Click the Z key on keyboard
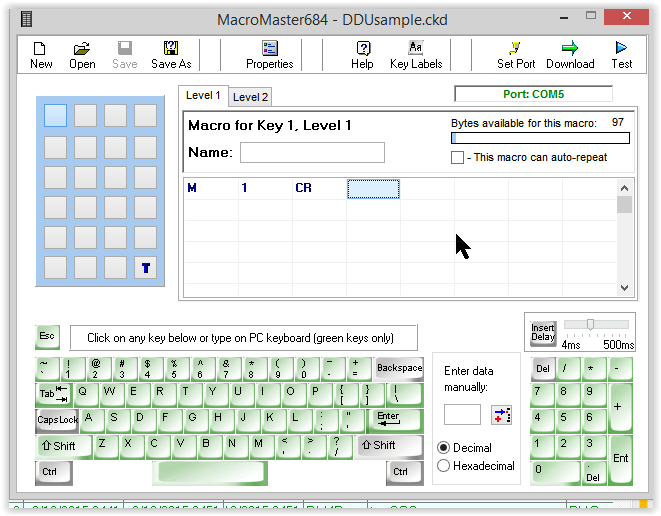 pyautogui.click(x=105, y=446)
